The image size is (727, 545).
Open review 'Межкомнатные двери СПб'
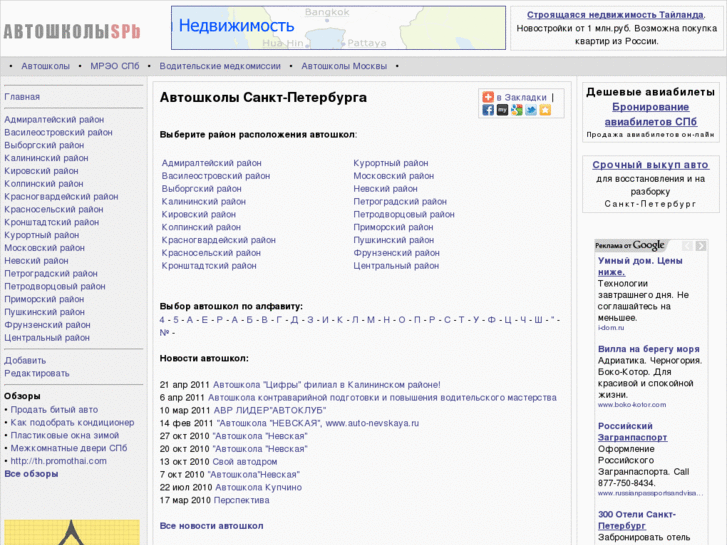click(x=69, y=448)
